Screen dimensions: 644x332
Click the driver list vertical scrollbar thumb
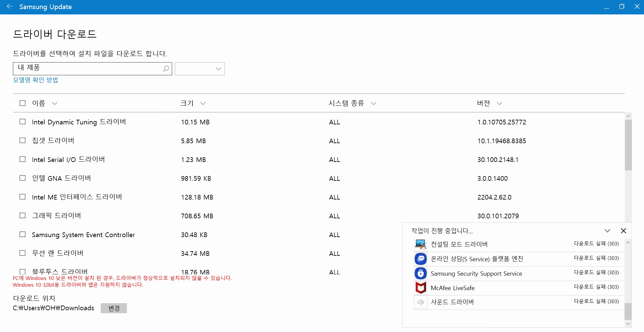pyautogui.click(x=628, y=145)
